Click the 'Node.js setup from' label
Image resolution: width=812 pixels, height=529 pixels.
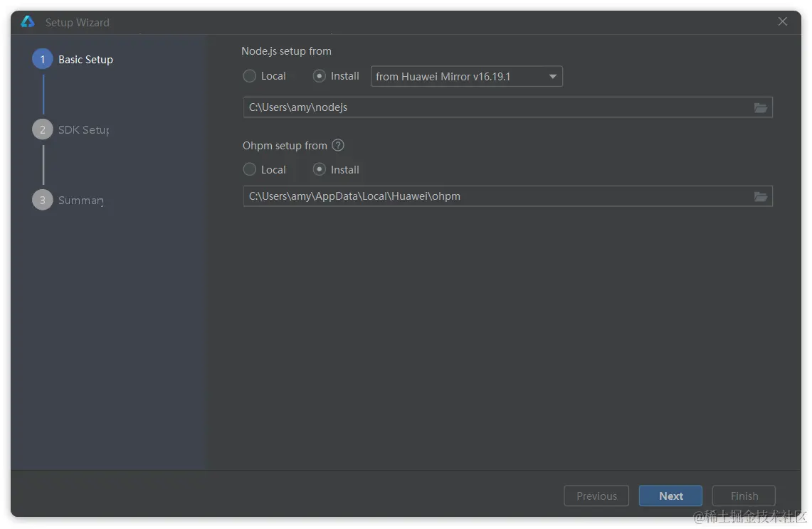[x=286, y=51]
